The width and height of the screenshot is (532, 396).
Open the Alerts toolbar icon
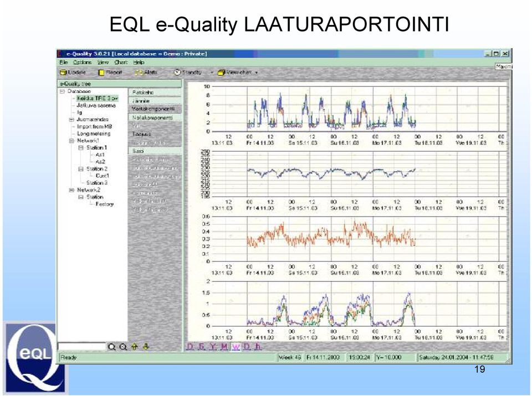139,73
